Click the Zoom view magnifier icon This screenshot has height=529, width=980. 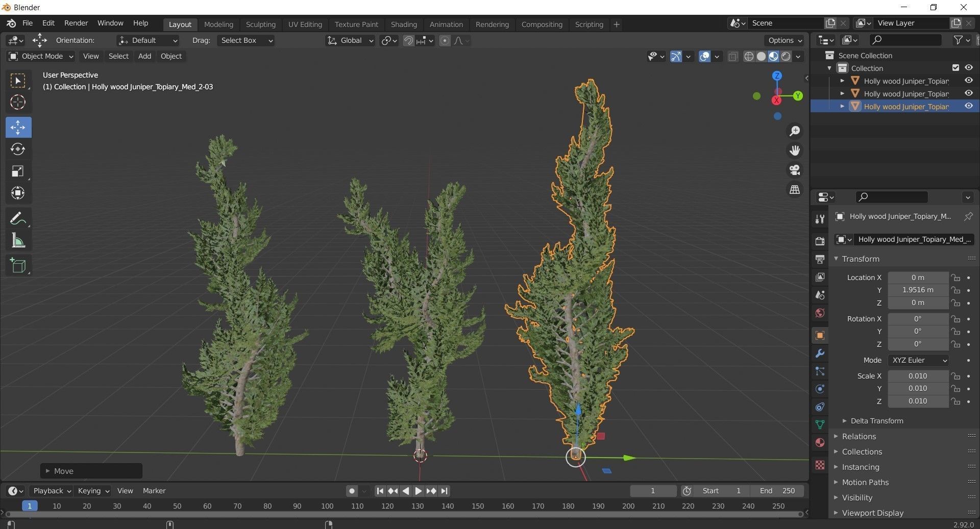click(795, 131)
